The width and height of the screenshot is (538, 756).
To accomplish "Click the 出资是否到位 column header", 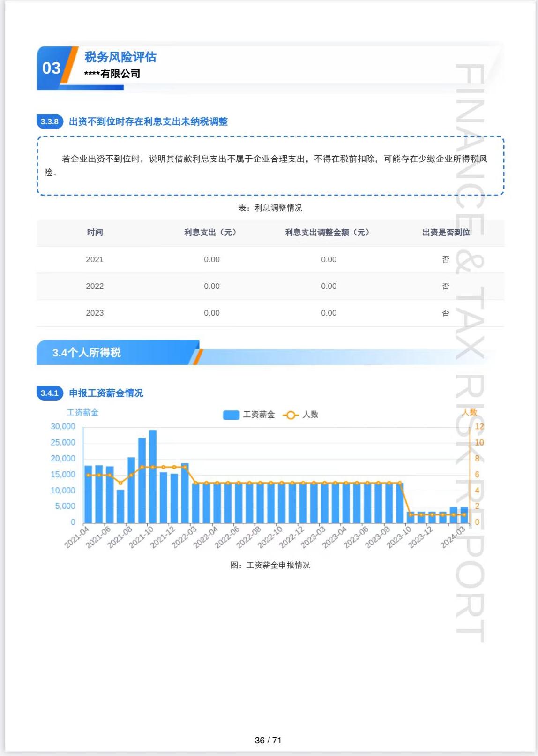I will 446,233.
